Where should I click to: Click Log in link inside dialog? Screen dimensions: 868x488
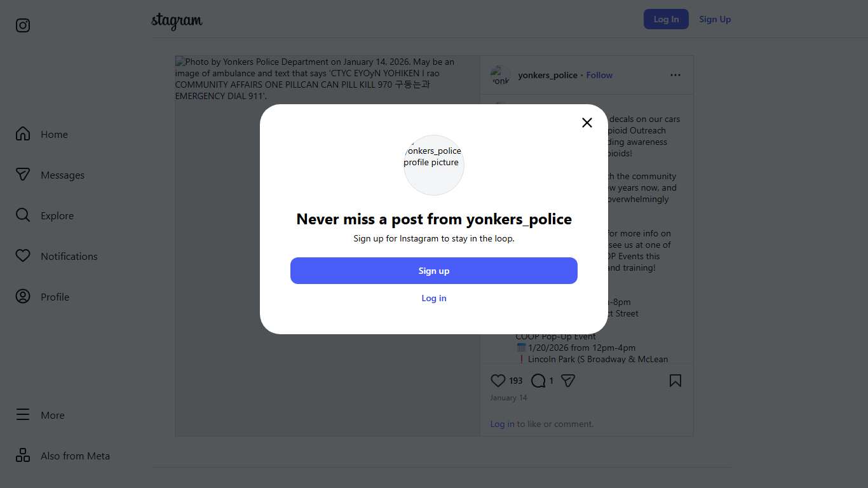pyautogui.click(x=434, y=298)
